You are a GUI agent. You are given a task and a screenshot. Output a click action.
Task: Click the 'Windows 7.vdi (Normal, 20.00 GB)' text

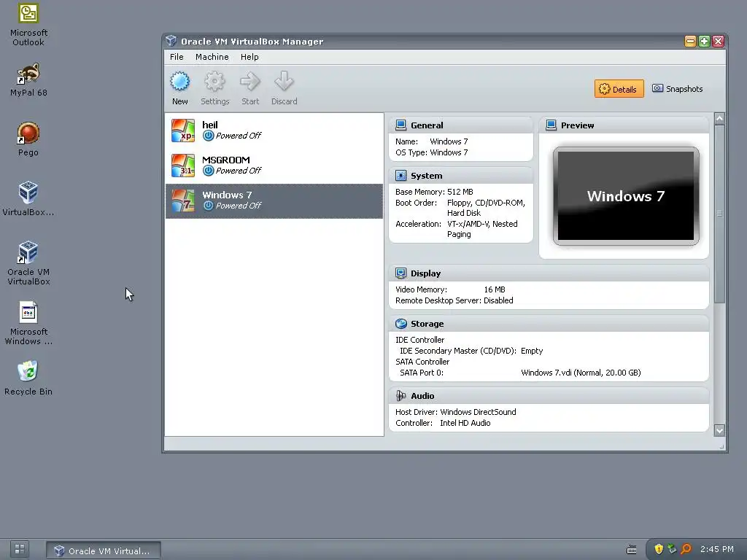pyautogui.click(x=581, y=373)
